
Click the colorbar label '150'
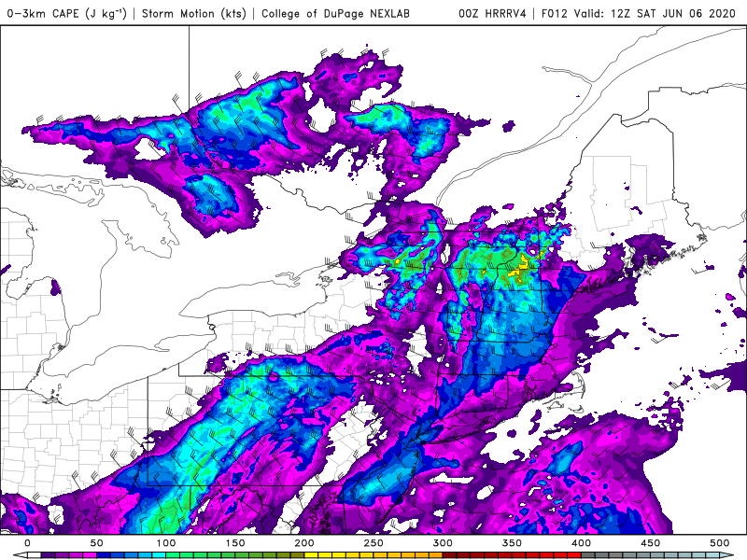point(235,543)
